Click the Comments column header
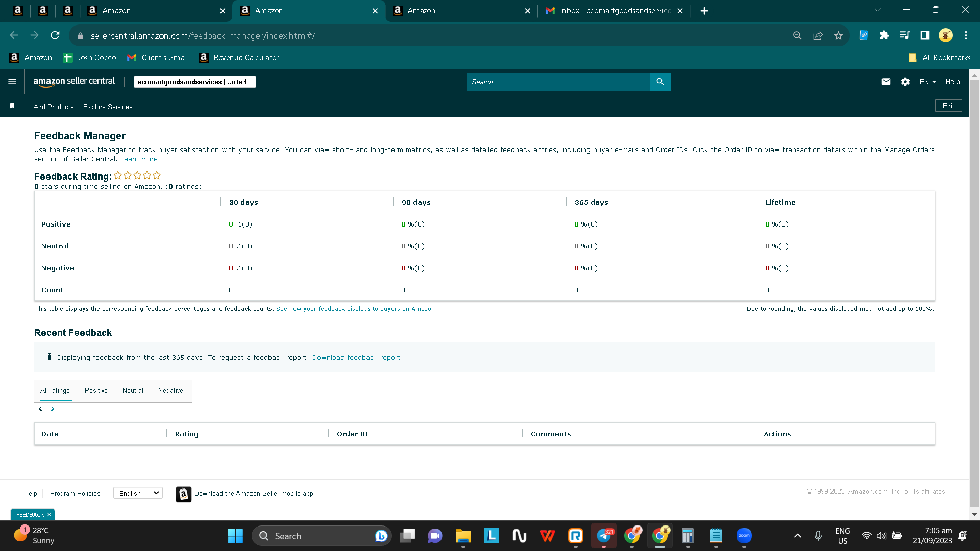This screenshot has width=980, height=551. click(x=551, y=434)
